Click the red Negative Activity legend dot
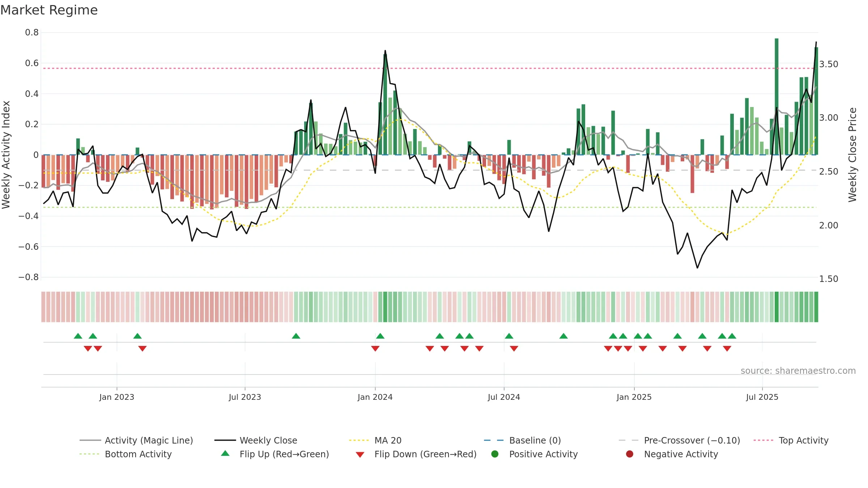 click(630, 454)
